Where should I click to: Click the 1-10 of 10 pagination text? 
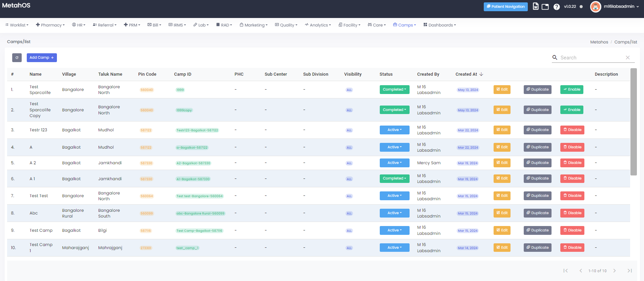[598, 271]
